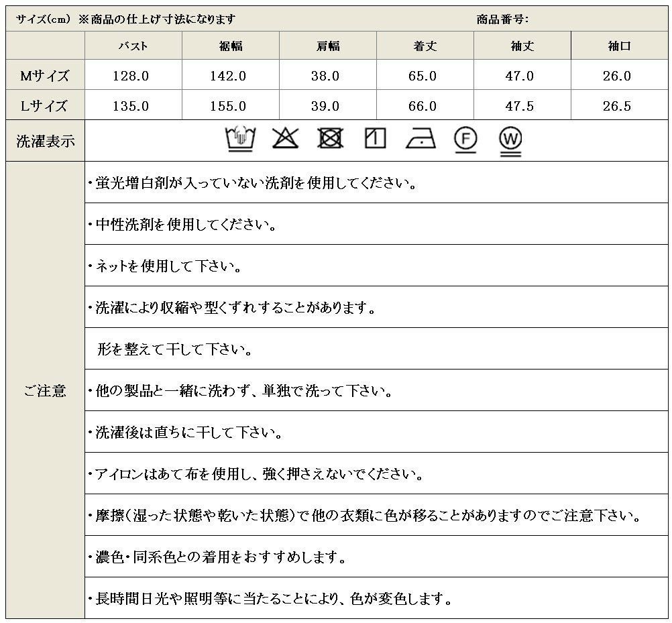Select the Lサイズ row label
672x623 pixels.
(46, 106)
